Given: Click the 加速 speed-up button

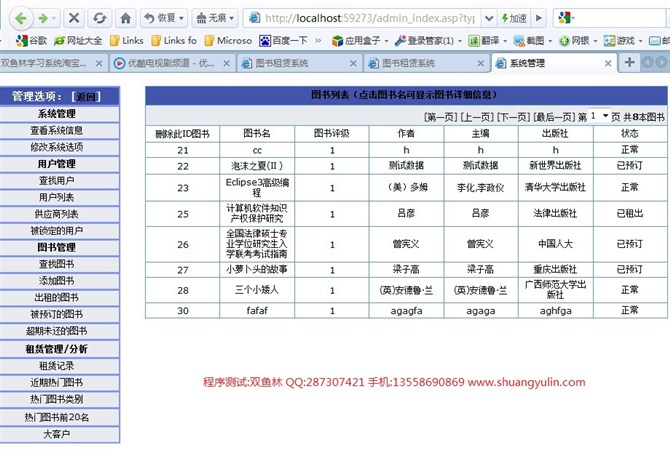Looking at the screenshot, I should coord(514,18).
